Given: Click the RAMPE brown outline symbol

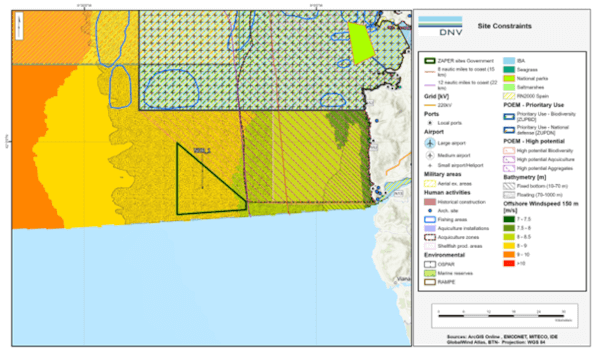Looking at the screenshot, I should 430,282.
